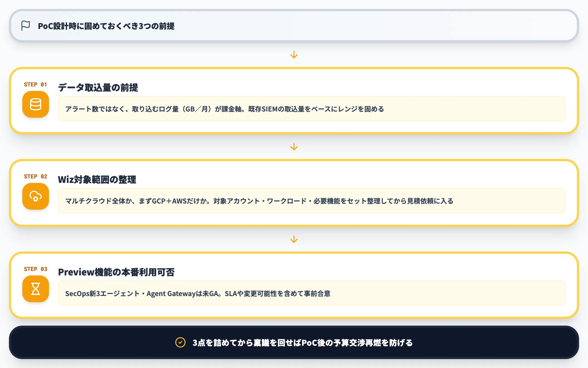The height and width of the screenshot is (368, 588).
Task: Click the arrow between STEP 02 and STEP 03
Action: 294,239
